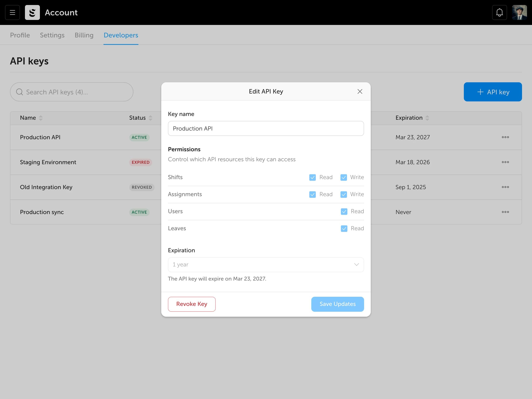Viewport: 532px width, 399px height.
Task: Open actions menu for Staging Environment row
Action: pos(505,162)
